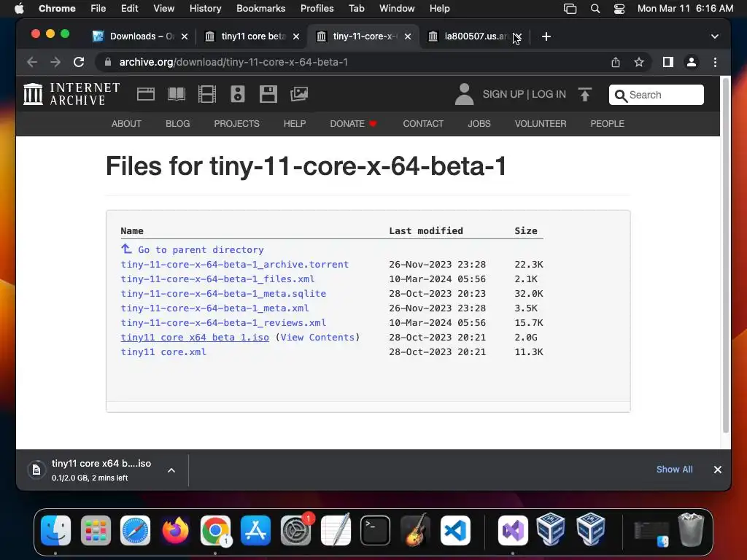Open Finder from the Dock
Image resolution: width=747 pixels, height=560 pixels.
55,530
